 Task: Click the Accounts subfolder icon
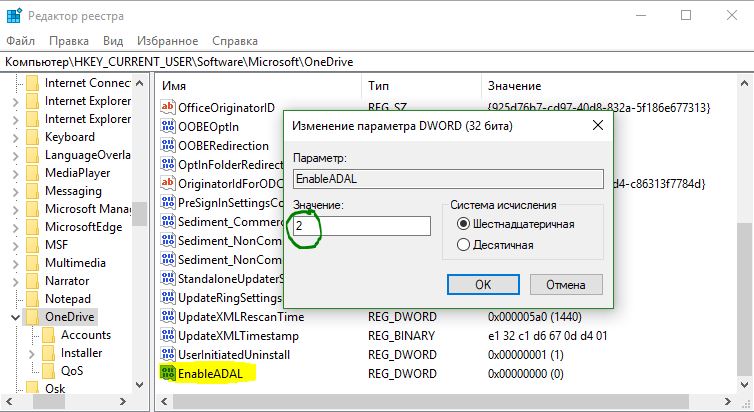(x=49, y=335)
